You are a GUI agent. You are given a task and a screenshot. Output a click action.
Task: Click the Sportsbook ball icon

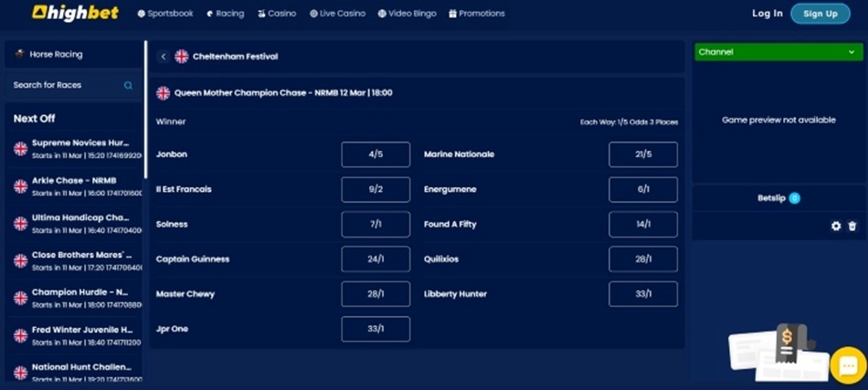141,14
